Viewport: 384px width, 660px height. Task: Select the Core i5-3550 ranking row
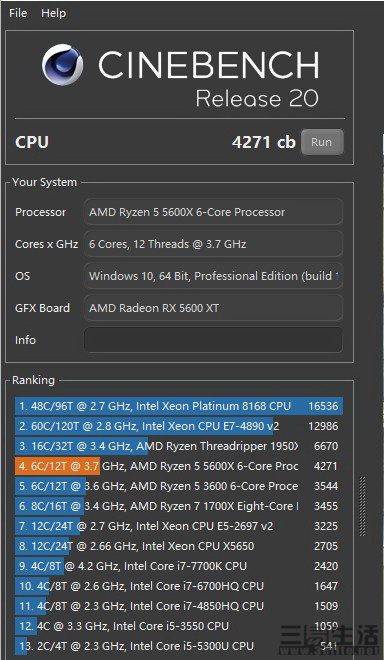tap(179, 626)
